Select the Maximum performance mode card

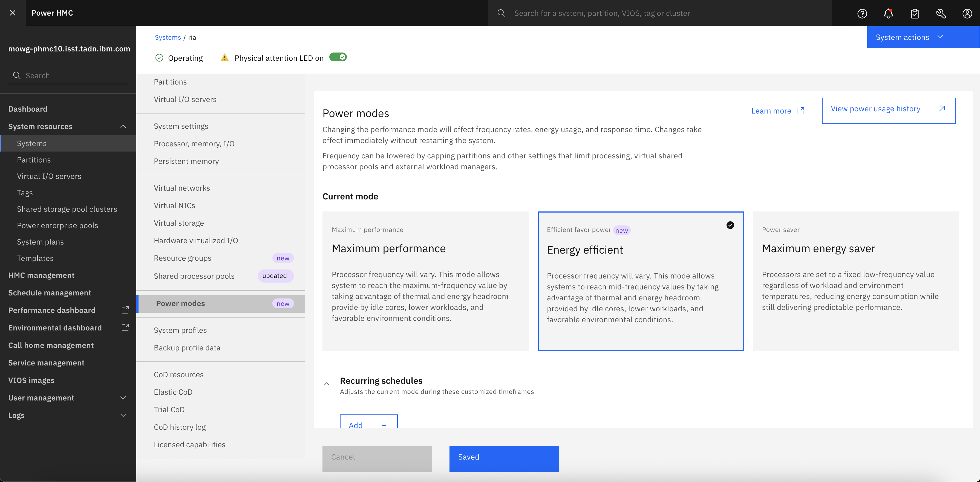click(x=425, y=281)
